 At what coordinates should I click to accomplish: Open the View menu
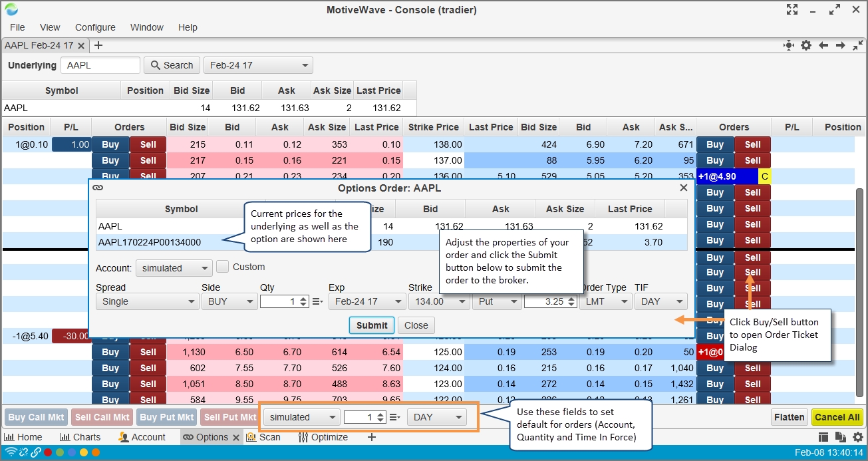50,27
